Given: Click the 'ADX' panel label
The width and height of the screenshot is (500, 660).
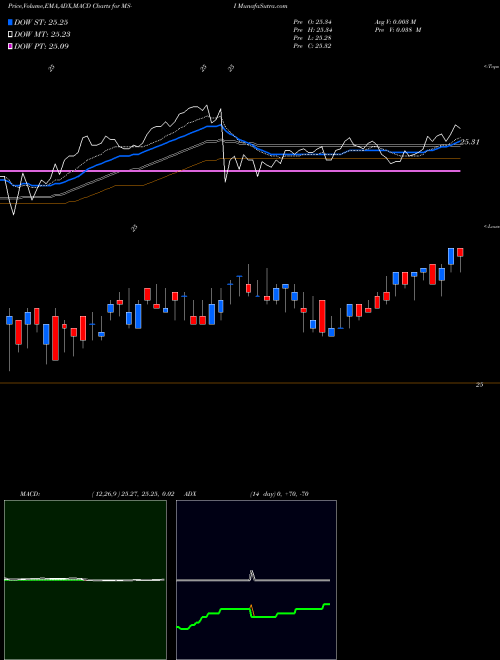Looking at the screenshot, I should [191, 494].
